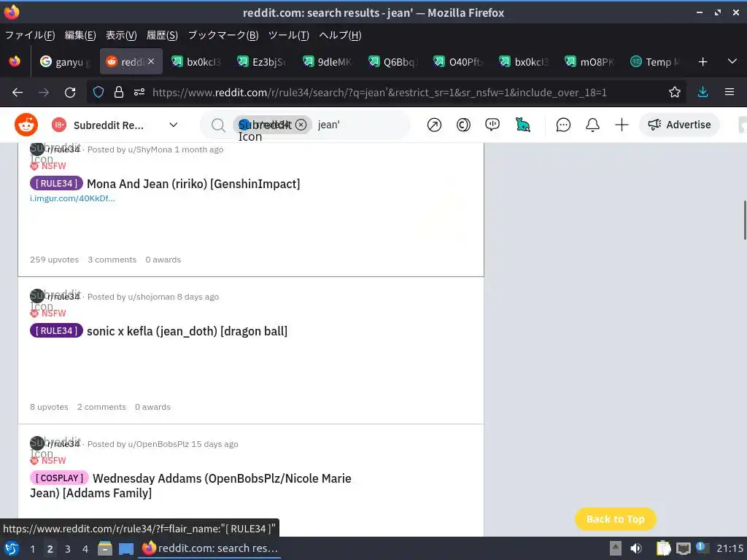747x560 pixels.
Task: Go to Reddit home via logo
Action: tap(26, 125)
